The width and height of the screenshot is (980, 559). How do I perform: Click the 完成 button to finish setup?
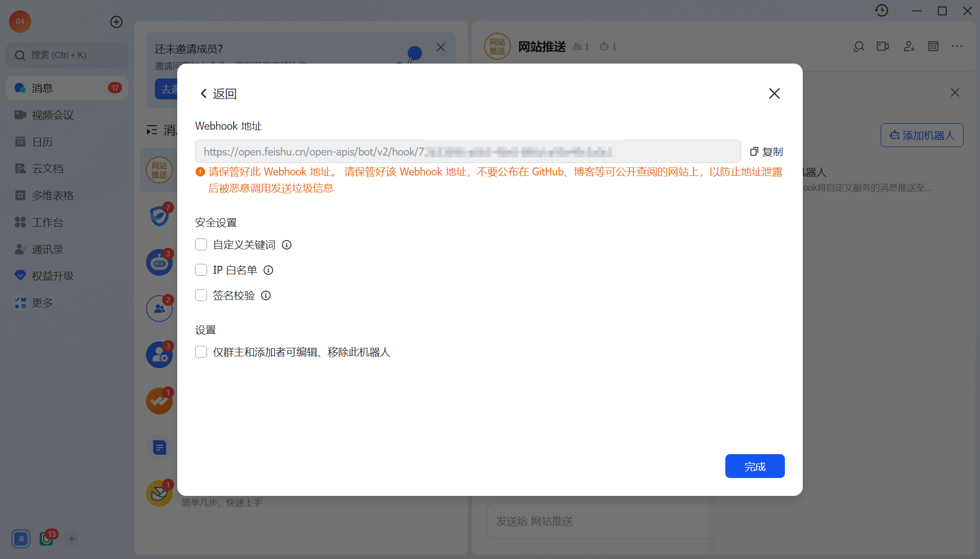(755, 466)
